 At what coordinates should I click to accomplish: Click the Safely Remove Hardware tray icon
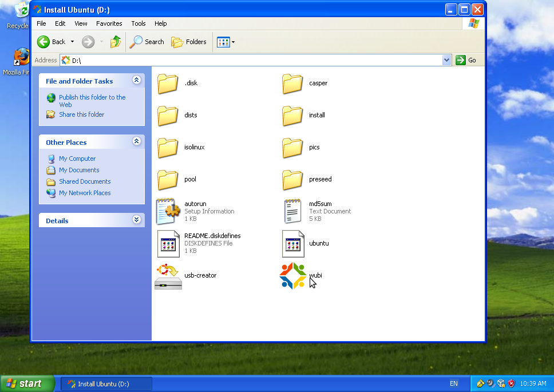coord(481,383)
